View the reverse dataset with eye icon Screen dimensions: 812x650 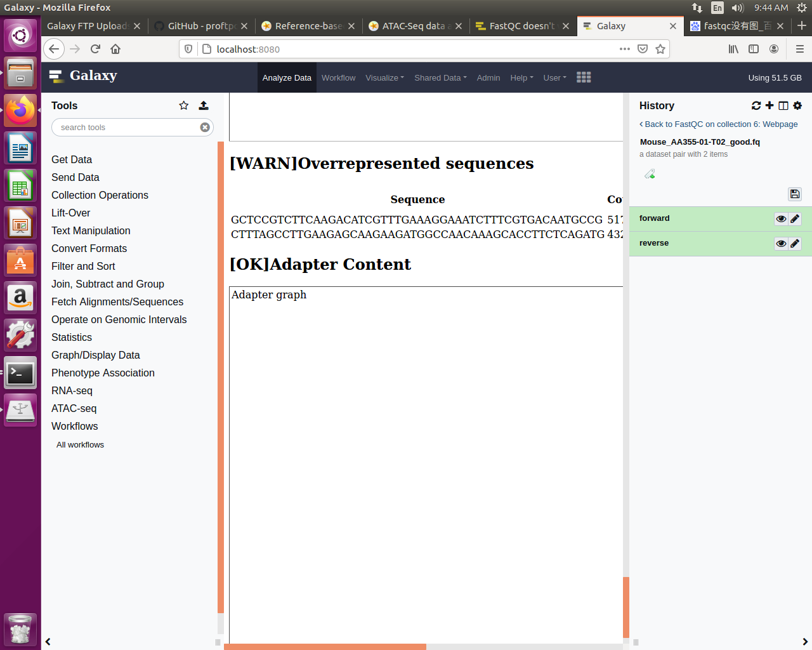(x=781, y=244)
